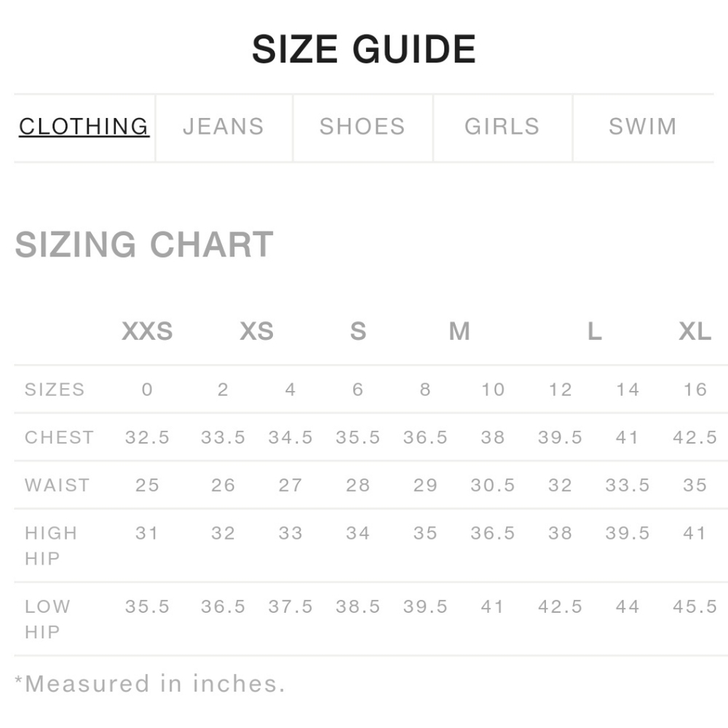Select the CLOTHING tab
The width and height of the screenshot is (728, 728).
(84, 127)
